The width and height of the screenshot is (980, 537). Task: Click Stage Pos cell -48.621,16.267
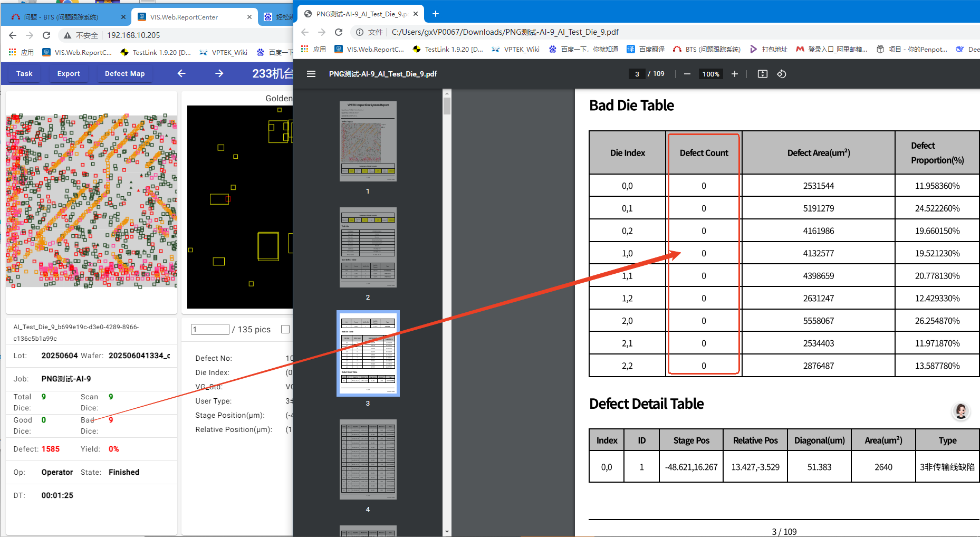point(691,467)
